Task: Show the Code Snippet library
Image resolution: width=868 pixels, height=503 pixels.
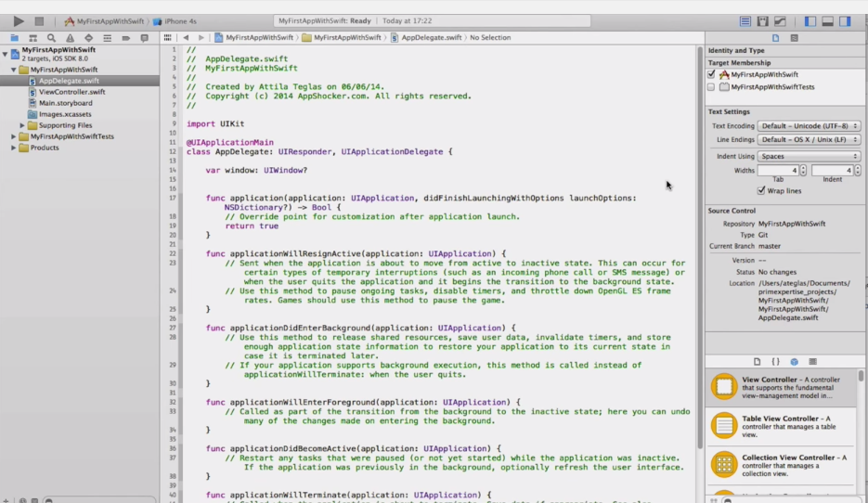Action: click(x=775, y=361)
